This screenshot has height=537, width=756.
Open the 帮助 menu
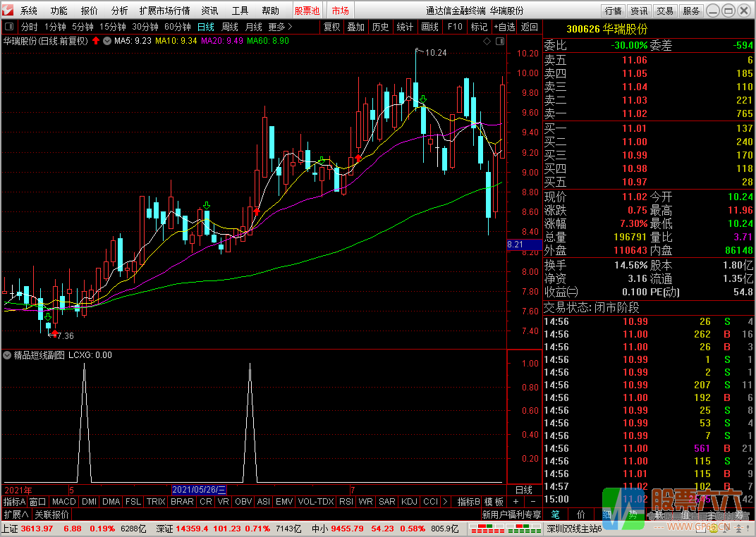coord(271,11)
